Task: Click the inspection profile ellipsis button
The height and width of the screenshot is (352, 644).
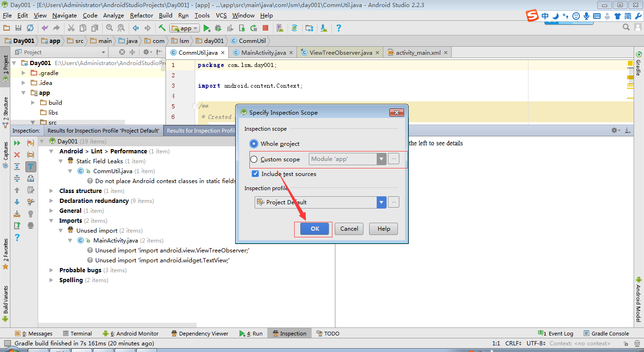Action: click(x=394, y=202)
